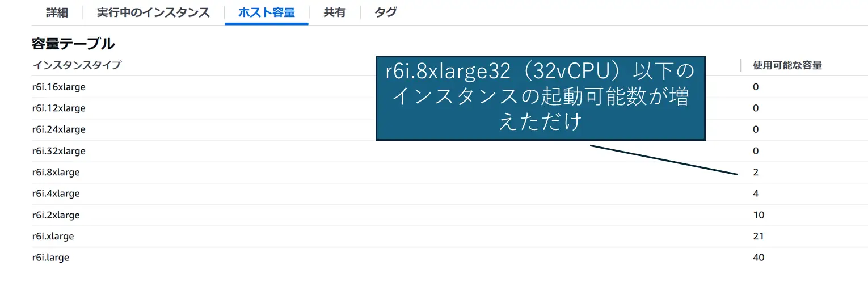Open the 実行中のインスタンス tab
The height and width of the screenshot is (307, 868).
pos(153,12)
